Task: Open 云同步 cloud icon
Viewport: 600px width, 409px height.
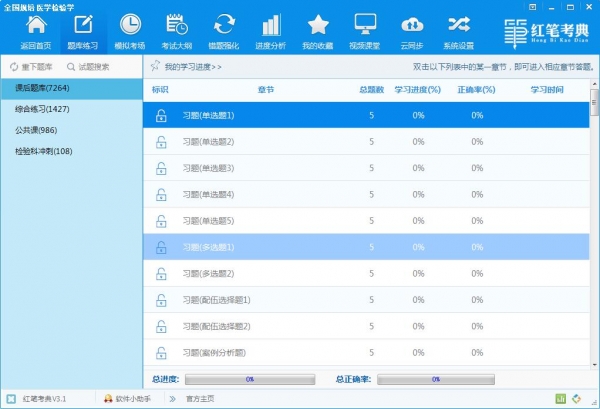Action: 412,25
